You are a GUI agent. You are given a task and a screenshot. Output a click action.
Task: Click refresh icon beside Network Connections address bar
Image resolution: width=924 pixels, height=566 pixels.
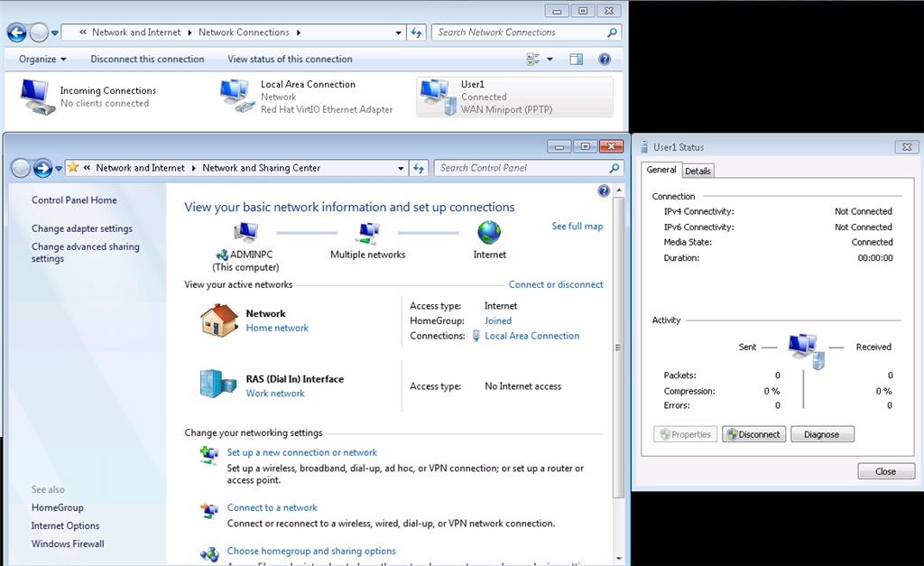point(417,32)
